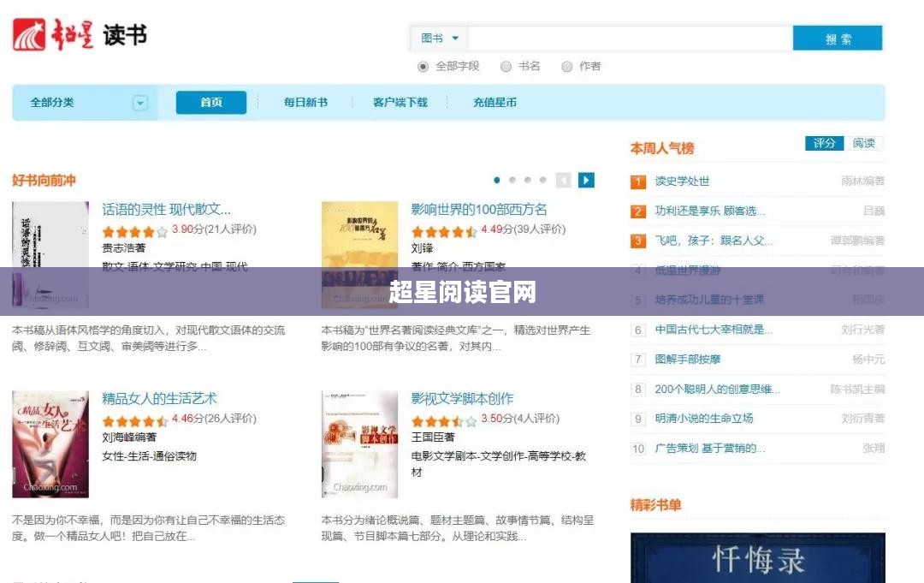Screen dimensions: 924x583
Task: Open the 图书 search type dropdown
Action: 440,39
